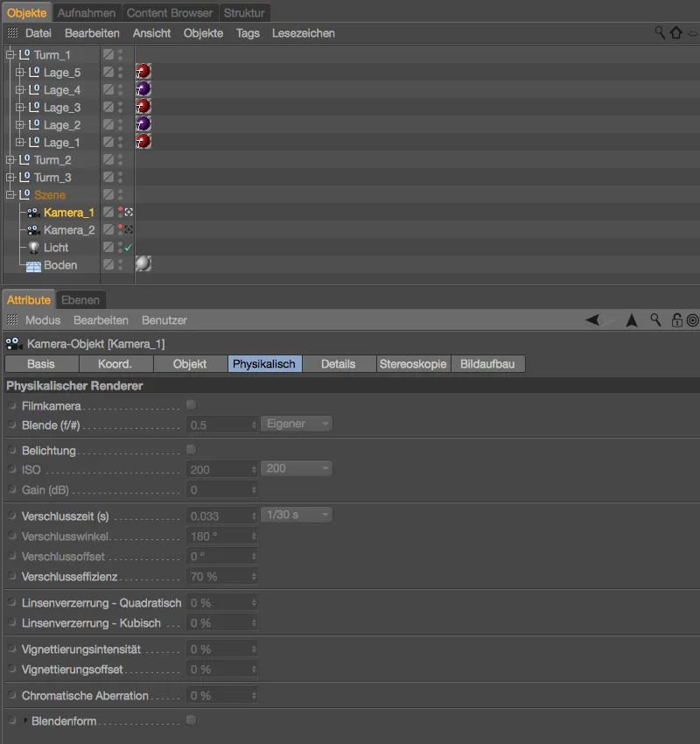Open the Lesezeichen menu
The height and width of the screenshot is (744, 700).
pyautogui.click(x=304, y=33)
